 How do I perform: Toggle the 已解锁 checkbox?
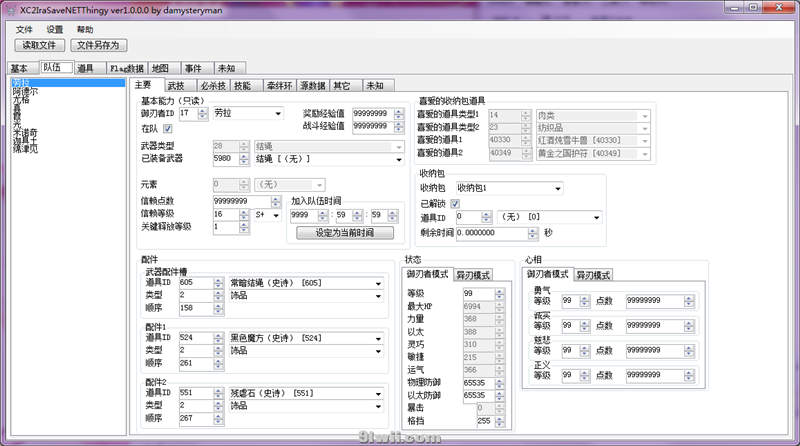455,203
